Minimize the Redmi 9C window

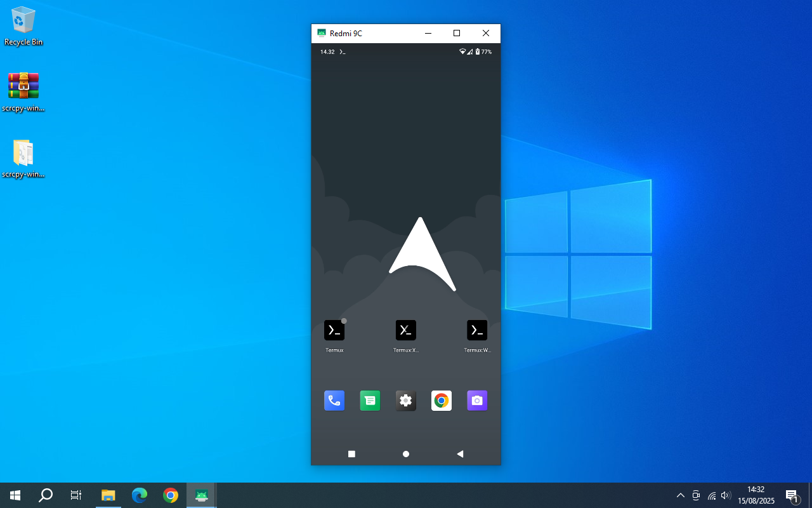(x=428, y=34)
